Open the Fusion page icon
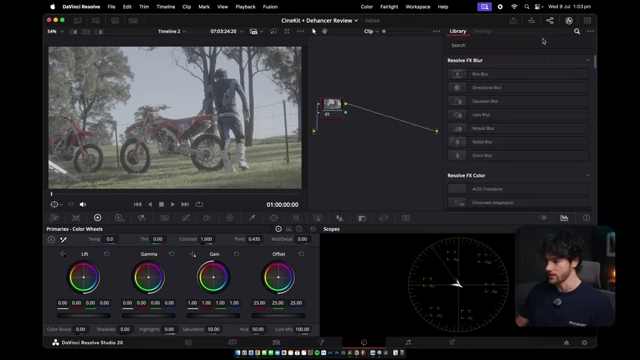Image resolution: width=640 pixels, height=360 pixels. [x=320, y=342]
